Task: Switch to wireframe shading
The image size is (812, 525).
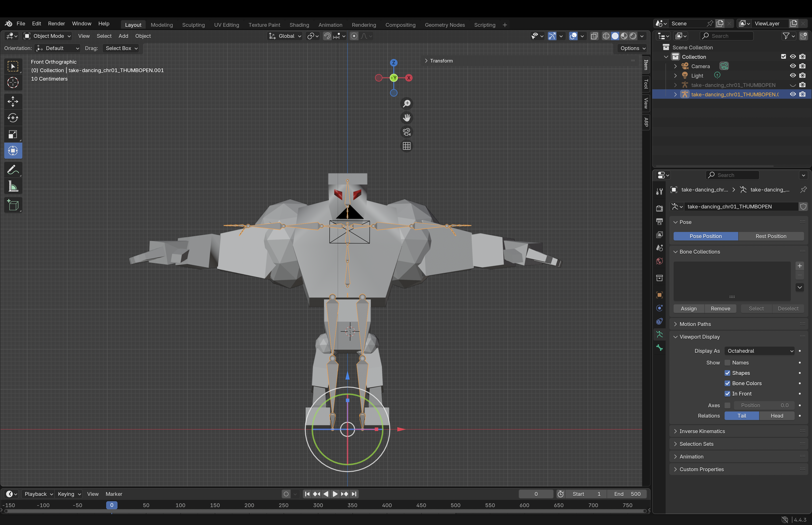Action: pos(606,36)
